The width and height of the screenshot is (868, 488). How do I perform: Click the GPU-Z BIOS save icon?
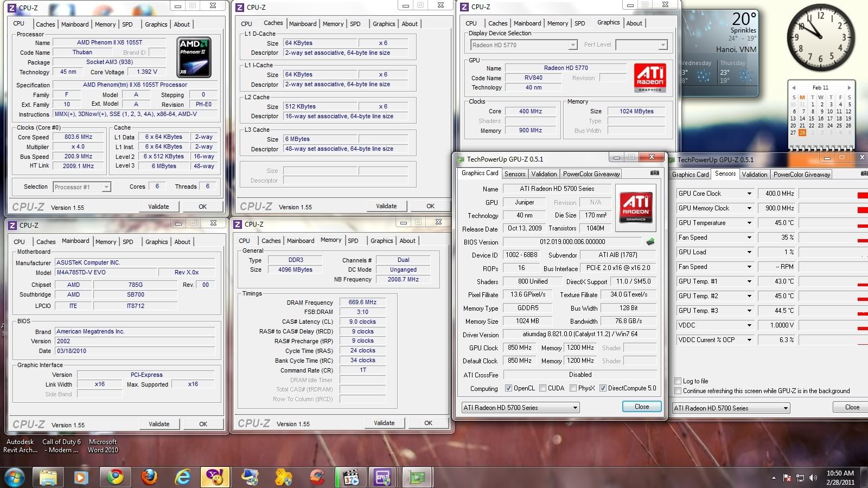point(650,242)
